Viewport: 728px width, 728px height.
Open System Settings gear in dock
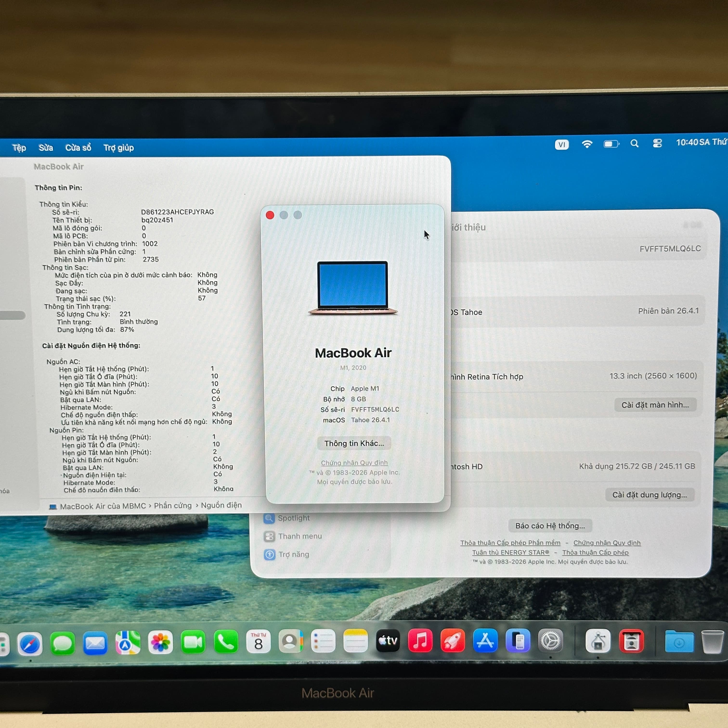coord(551,640)
